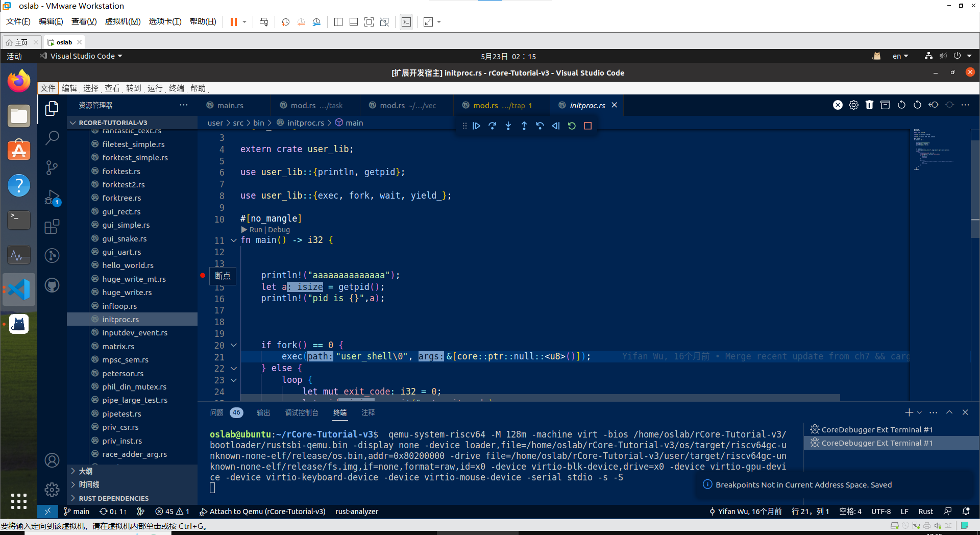The width and height of the screenshot is (980, 535).
Task: Click the debug Step Out button
Action: coord(524,126)
